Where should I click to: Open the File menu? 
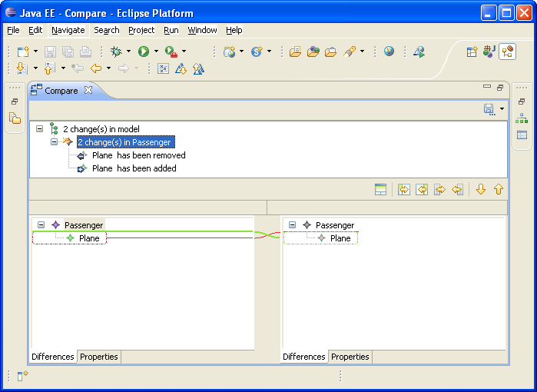pyautogui.click(x=13, y=30)
